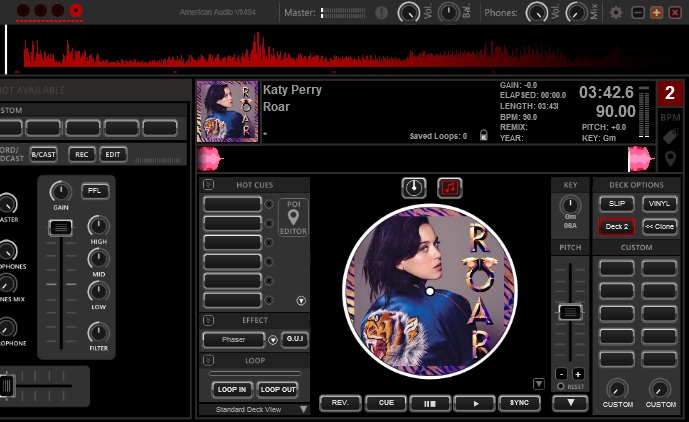Image resolution: width=689 pixels, height=422 pixels.
Task: Click the LOOP IN button
Action: [x=232, y=389]
